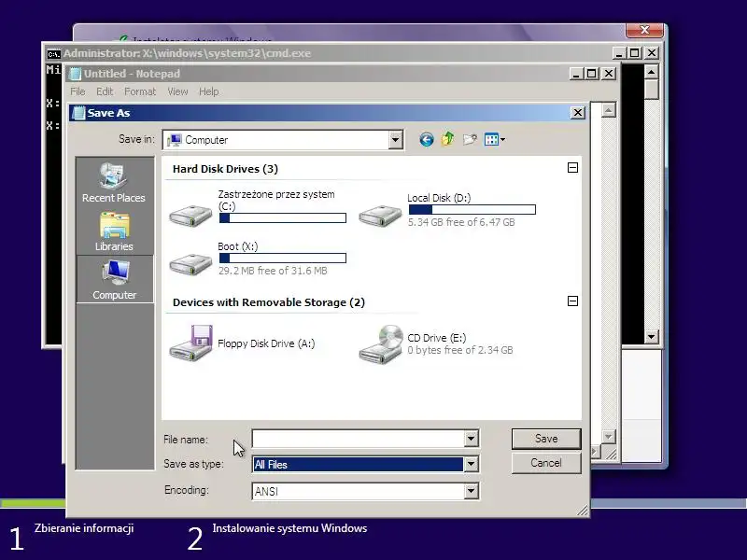Go up one level folder icon
The image size is (747, 560).
point(447,139)
